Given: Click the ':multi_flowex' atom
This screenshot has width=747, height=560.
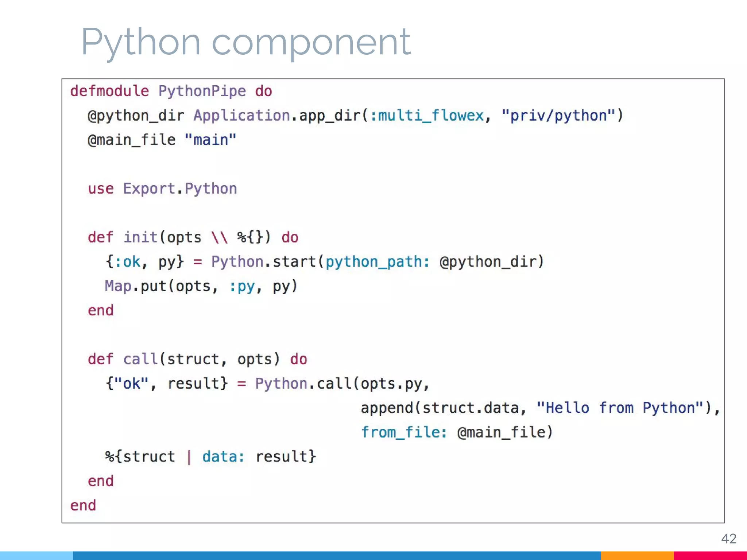Looking at the screenshot, I should [x=427, y=116].
